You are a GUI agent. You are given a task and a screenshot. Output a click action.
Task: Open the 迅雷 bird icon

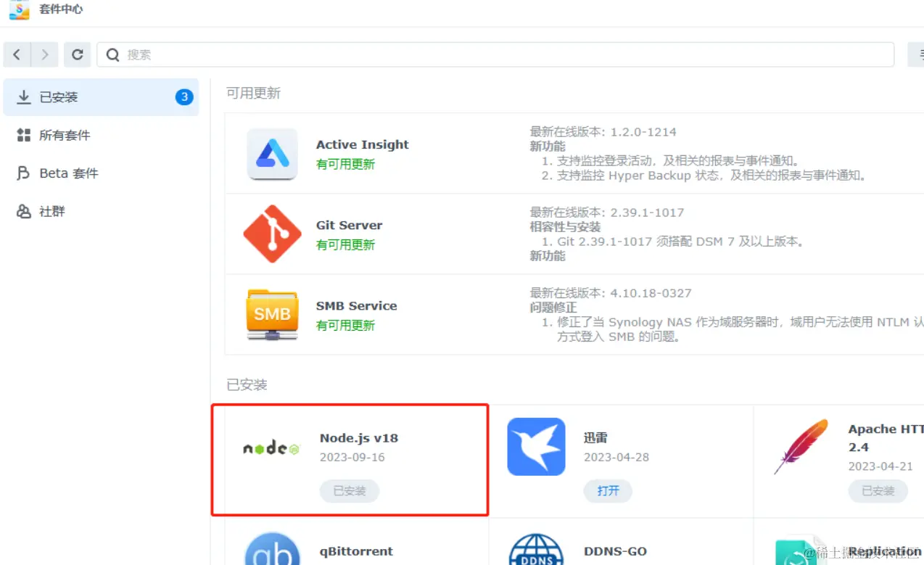[x=536, y=447]
